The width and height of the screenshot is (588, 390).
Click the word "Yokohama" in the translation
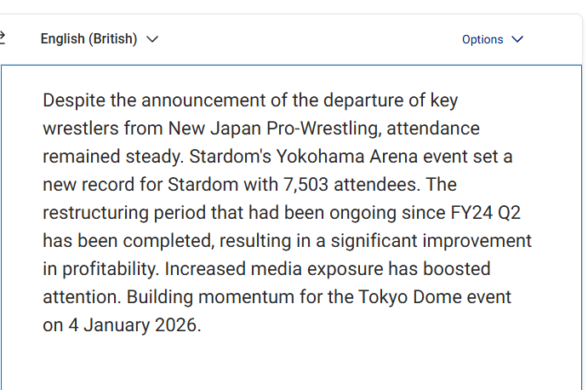(x=320, y=157)
